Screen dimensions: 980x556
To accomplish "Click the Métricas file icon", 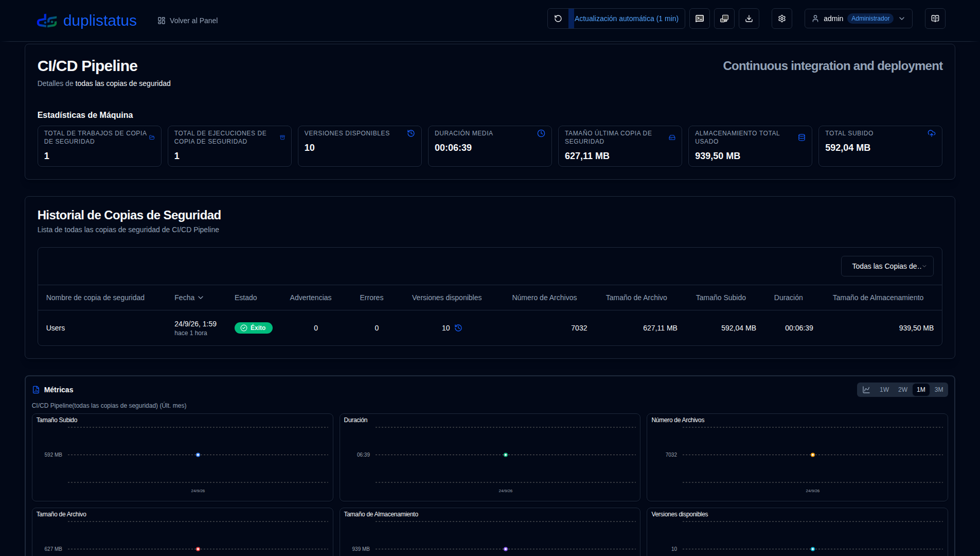I will click(36, 390).
